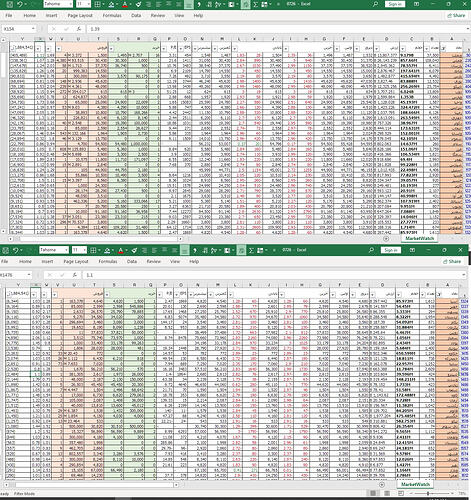Click Sign in button in bottom window

click(x=391, y=250)
